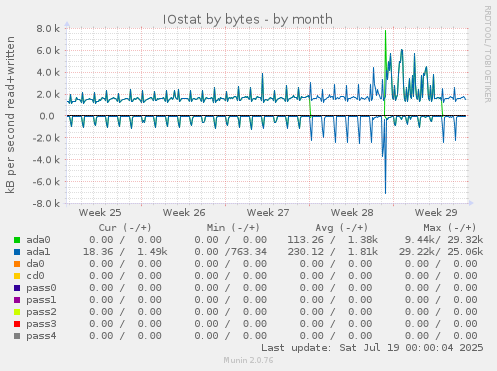This screenshot has height=371, width=497.
Task: Click the 'cd0' legend label
Action: click(35, 276)
